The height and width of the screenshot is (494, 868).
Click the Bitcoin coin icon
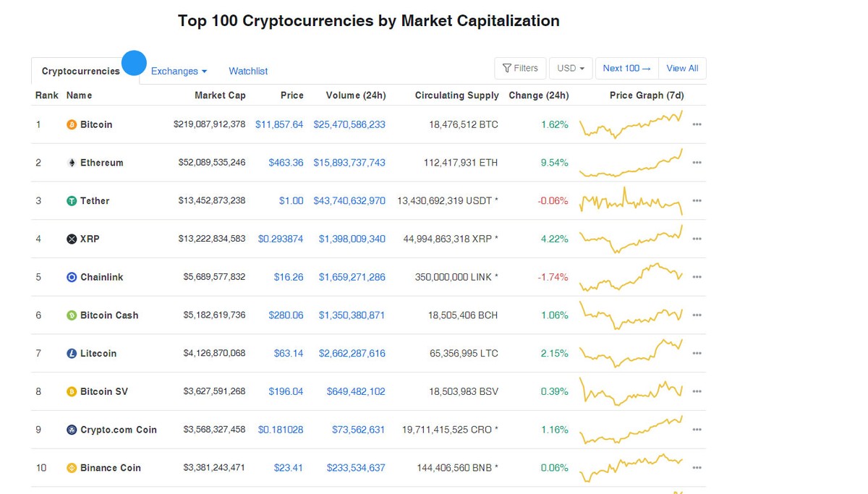coord(72,124)
